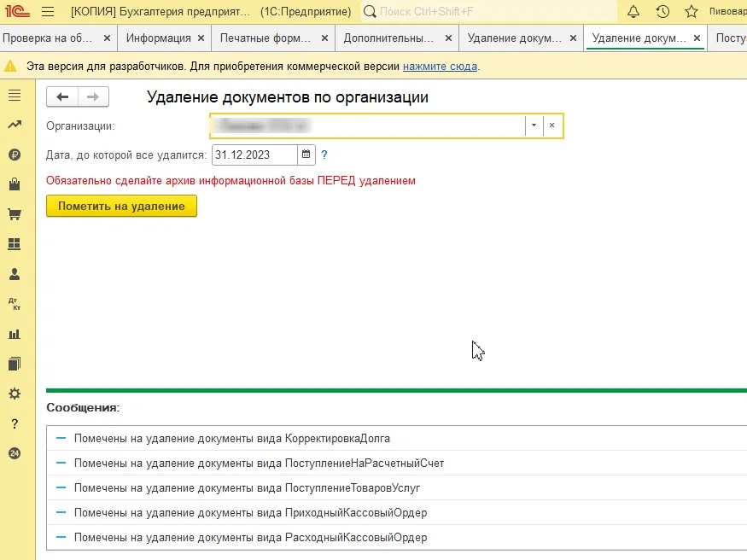Open the person salary and staff section
This screenshot has width=747, height=560.
click(x=15, y=274)
